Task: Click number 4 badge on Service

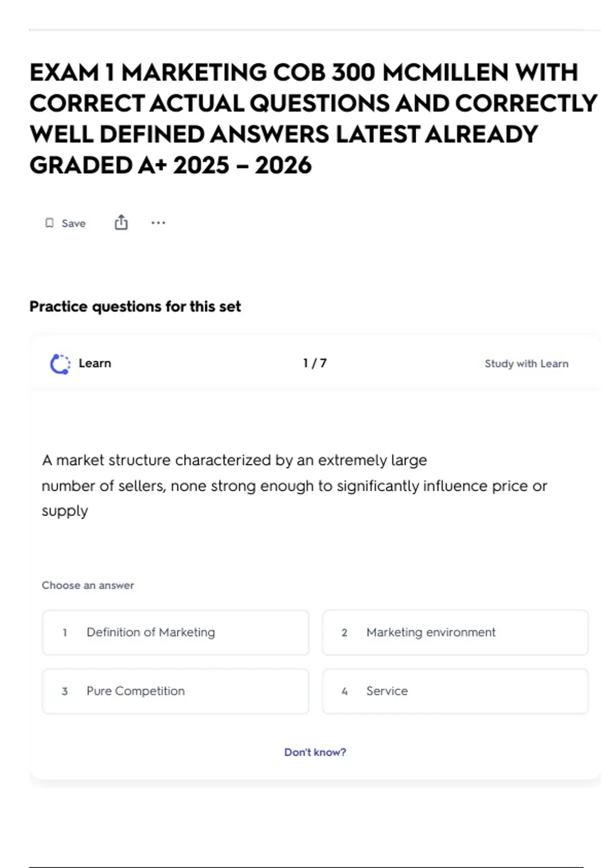Action: click(x=344, y=691)
